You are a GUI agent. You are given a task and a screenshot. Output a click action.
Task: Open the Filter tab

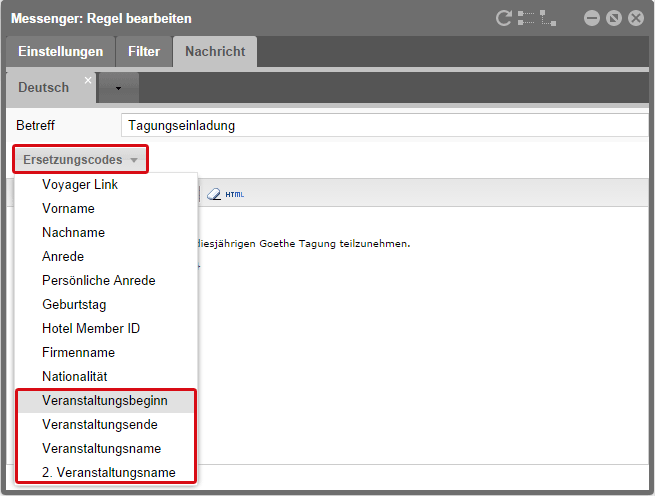point(144,52)
